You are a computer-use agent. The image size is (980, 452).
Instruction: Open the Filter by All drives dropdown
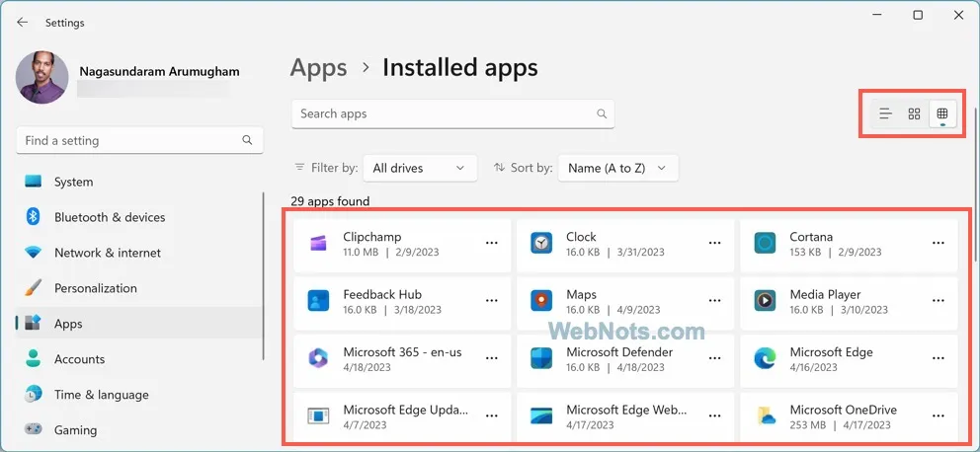click(x=420, y=168)
